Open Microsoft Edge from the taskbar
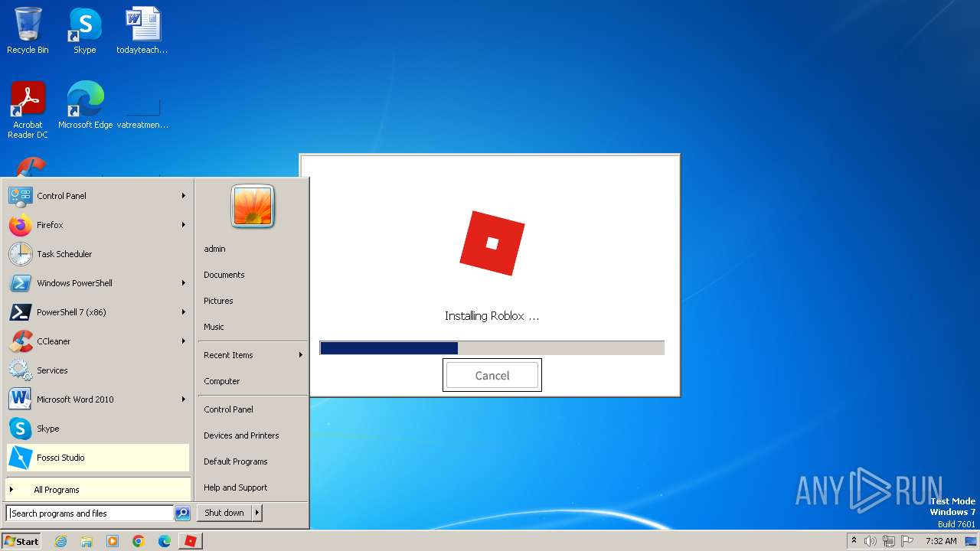 coord(165,541)
